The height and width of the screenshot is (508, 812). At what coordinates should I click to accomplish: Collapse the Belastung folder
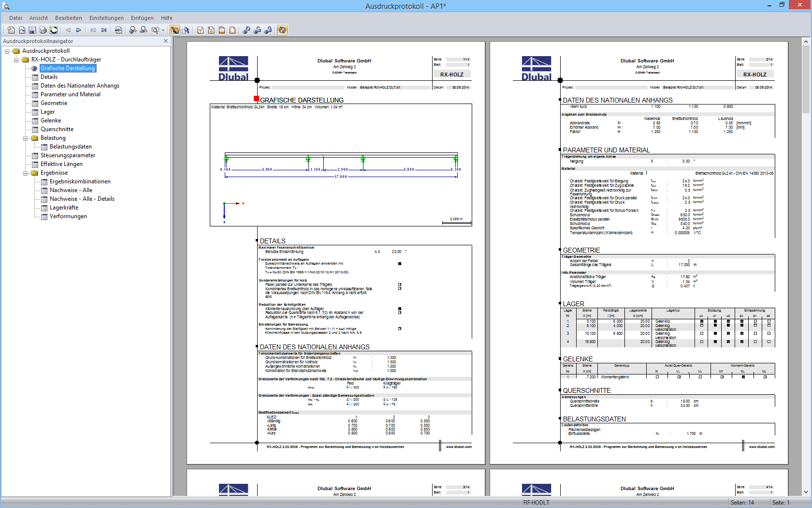26,138
